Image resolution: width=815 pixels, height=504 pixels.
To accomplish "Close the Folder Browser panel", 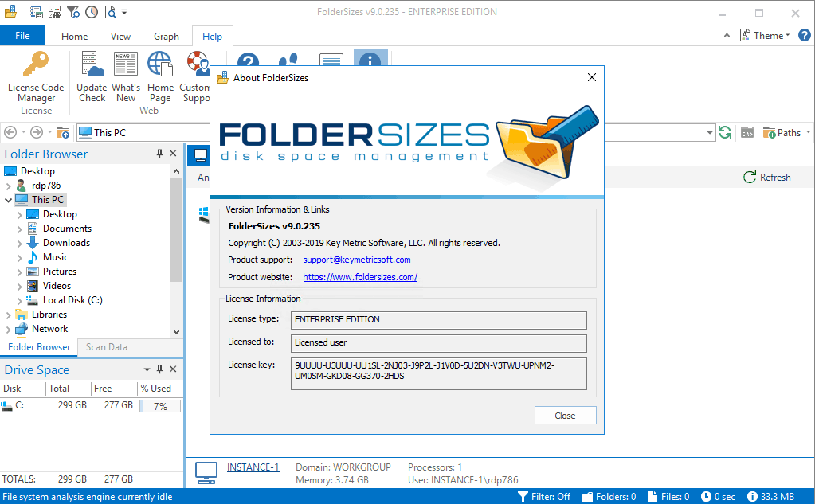I will click(173, 154).
